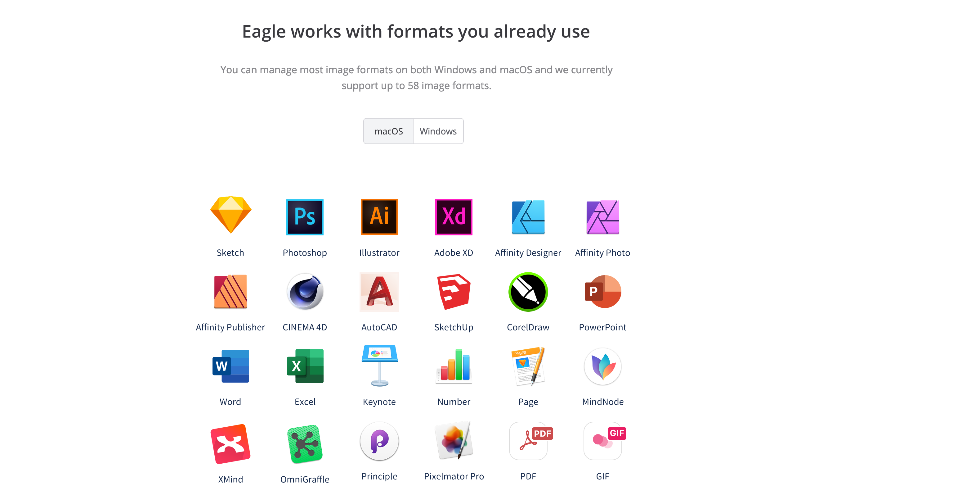Switch to the Windows tab

pos(438,131)
